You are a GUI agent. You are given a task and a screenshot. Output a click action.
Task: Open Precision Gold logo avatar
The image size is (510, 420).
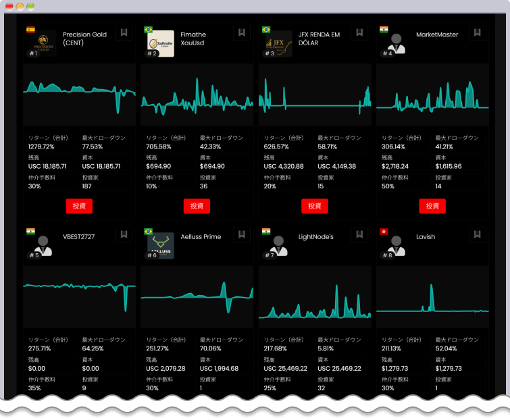43,43
